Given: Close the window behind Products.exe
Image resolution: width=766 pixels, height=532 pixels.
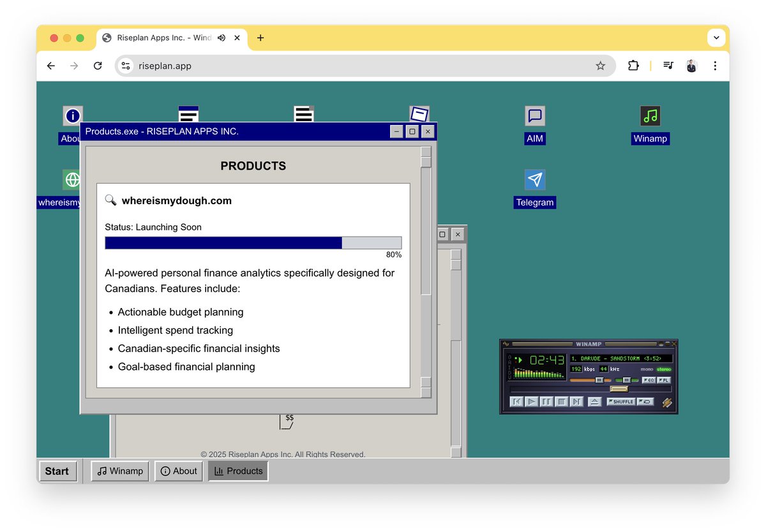Looking at the screenshot, I should coord(458,235).
